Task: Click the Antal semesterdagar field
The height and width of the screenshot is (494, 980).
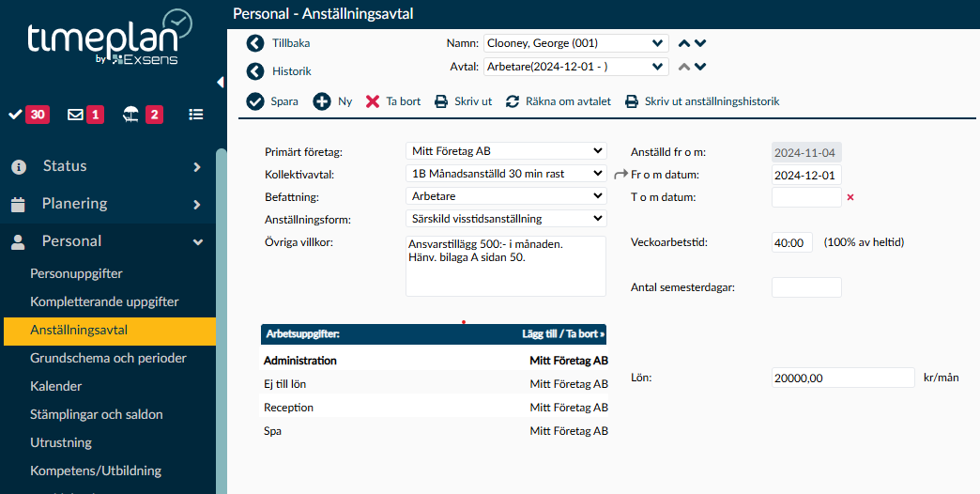Action: [806, 287]
